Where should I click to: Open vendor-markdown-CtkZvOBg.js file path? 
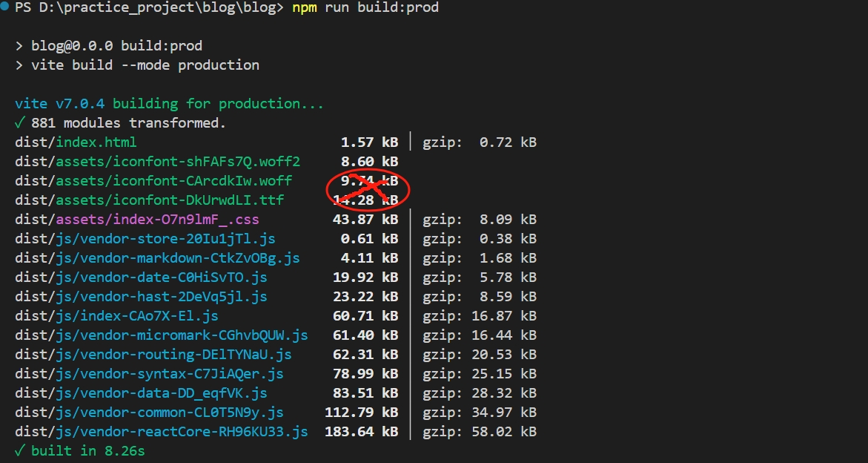pos(157,258)
